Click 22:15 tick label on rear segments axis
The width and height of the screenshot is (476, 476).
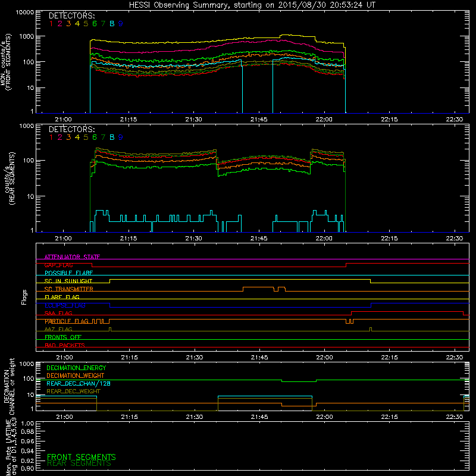coord(389,239)
